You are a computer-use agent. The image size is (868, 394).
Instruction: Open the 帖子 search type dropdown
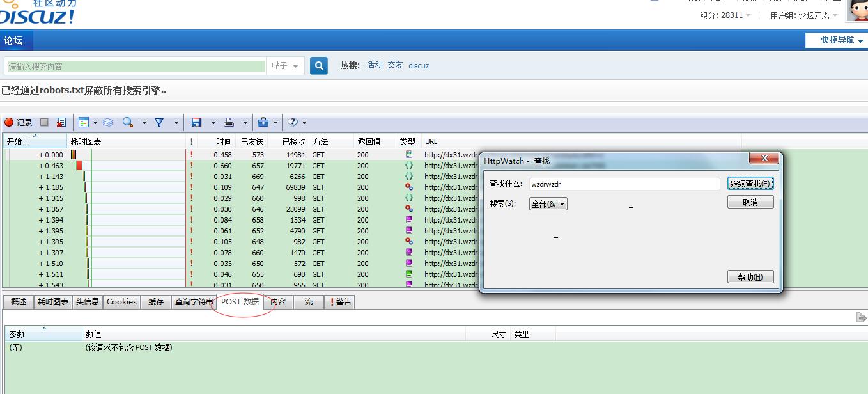[286, 65]
